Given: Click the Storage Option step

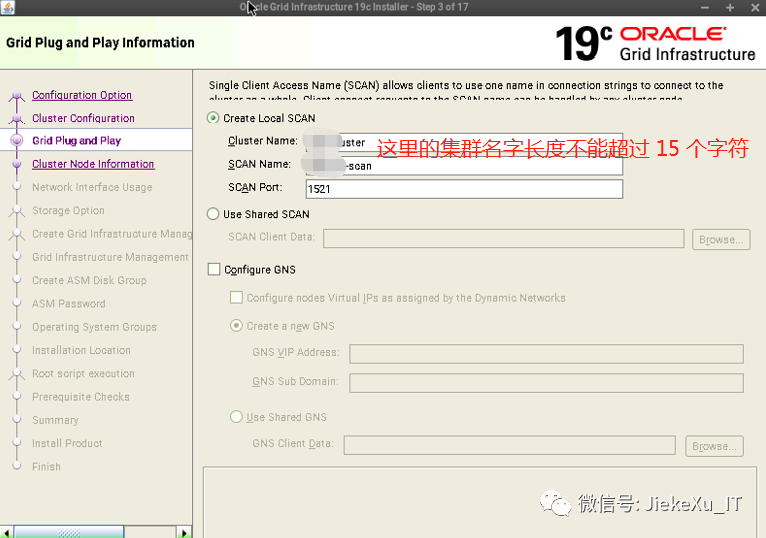Looking at the screenshot, I should tap(68, 211).
